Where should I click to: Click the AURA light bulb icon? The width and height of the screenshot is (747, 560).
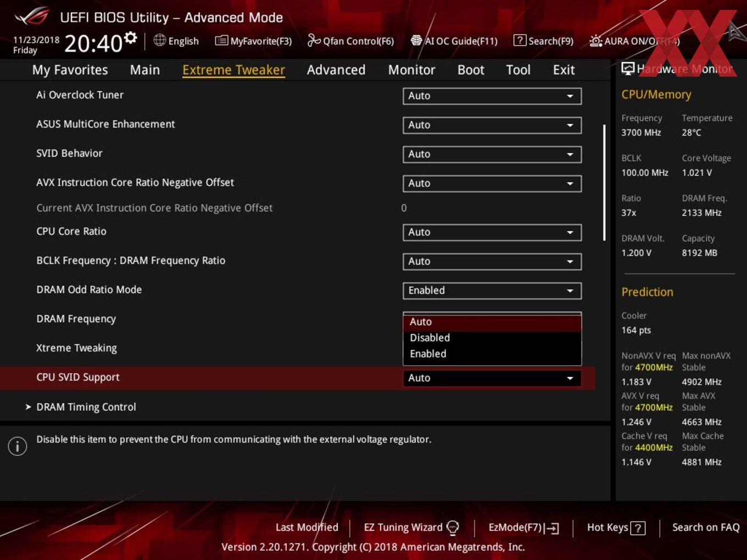click(595, 41)
